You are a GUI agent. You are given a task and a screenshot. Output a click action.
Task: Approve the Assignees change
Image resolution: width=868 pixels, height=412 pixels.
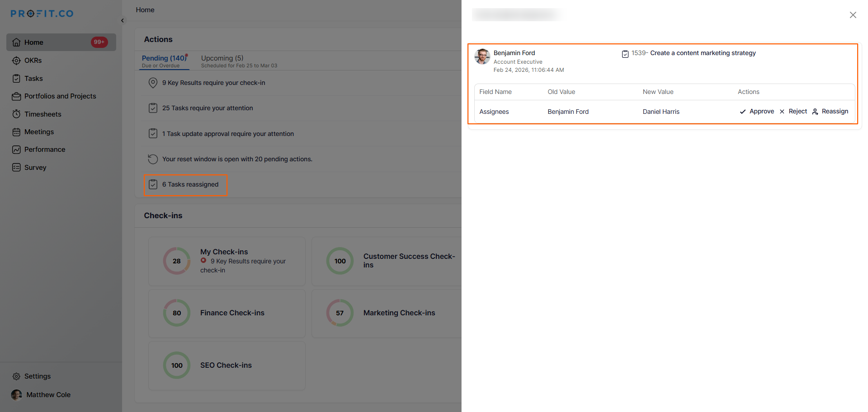[x=757, y=112]
